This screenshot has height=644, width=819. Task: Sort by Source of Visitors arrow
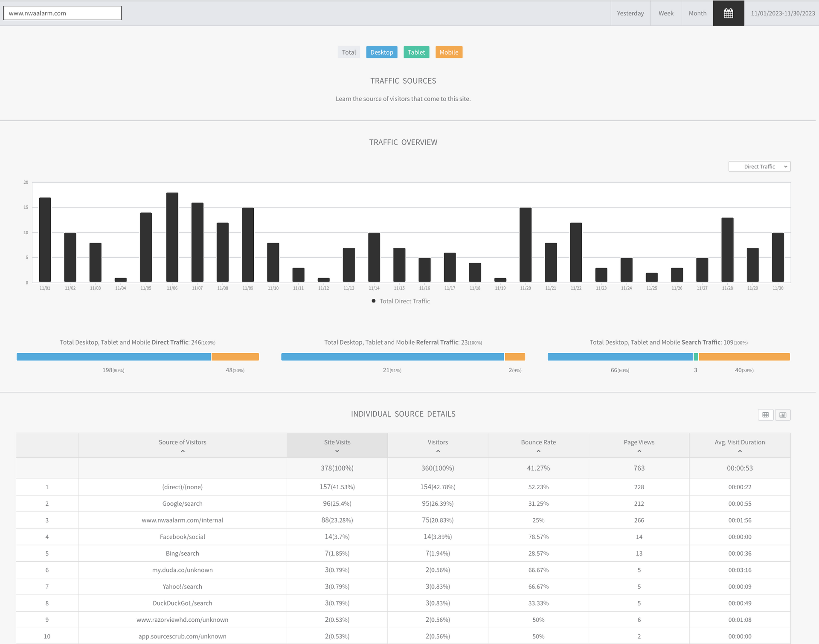tap(183, 451)
